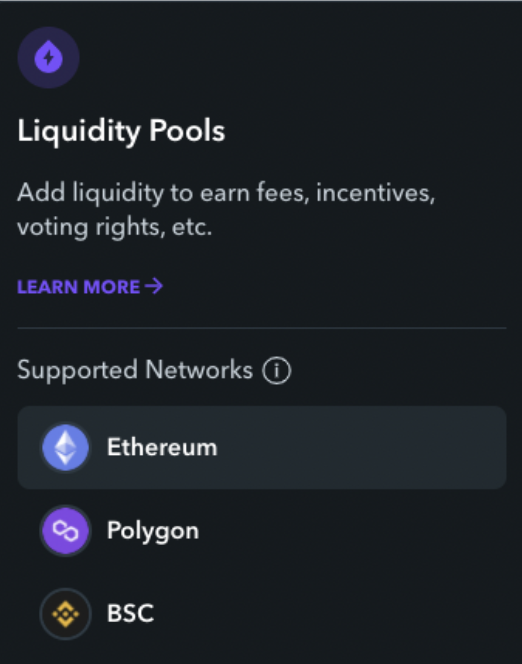Image resolution: width=522 pixels, height=664 pixels.
Task: Open the Supported Networks info icon
Action: [x=276, y=371]
